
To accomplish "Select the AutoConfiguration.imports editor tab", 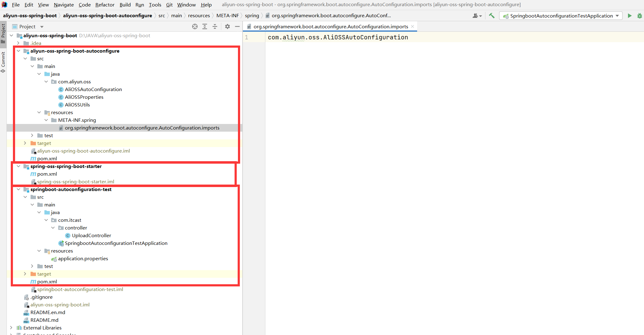I will (x=331, y=26).
